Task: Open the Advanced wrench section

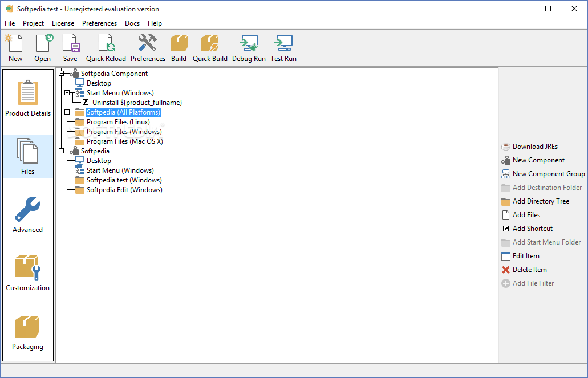Action: (28, 214)
